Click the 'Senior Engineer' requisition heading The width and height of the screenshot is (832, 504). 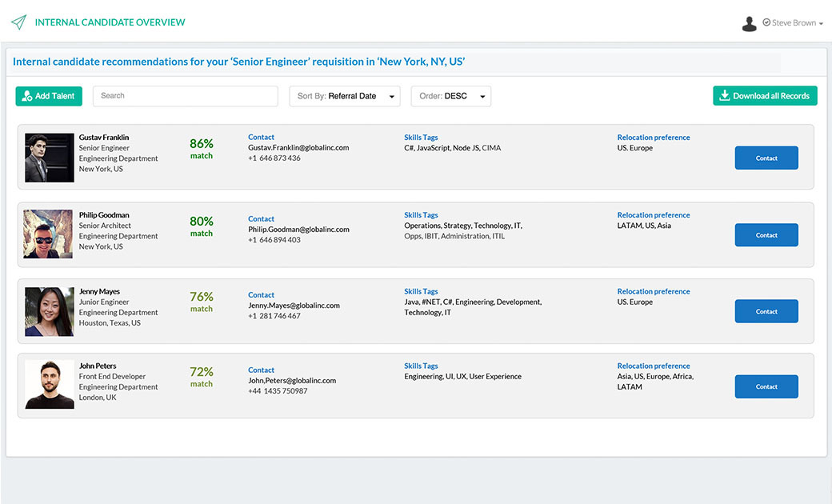[238, 62]
